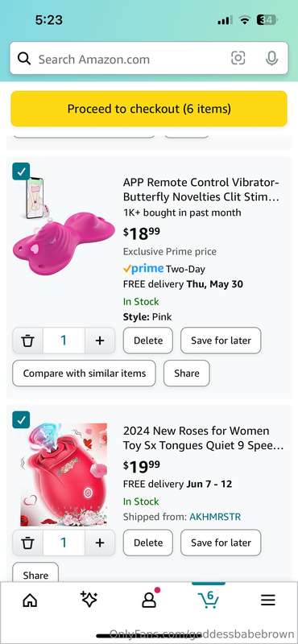
Task: Tap Proceed to checkout (6 items)
Action: (x=149, y=109)
